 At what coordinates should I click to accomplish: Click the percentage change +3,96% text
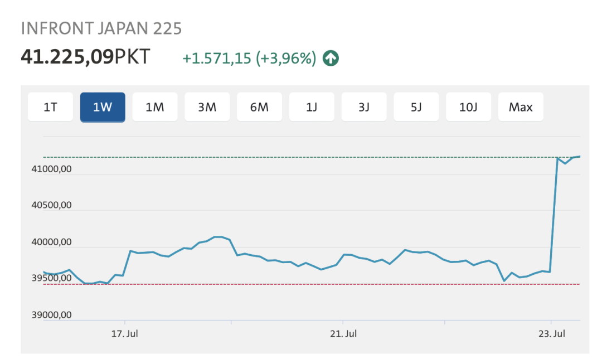point(285,57)
